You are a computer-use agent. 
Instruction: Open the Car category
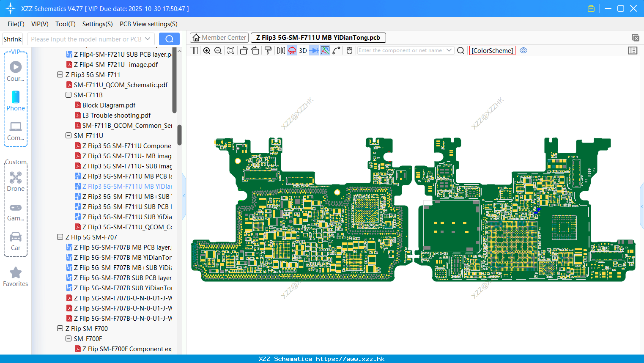pyautogui.click(x=16, y=241)
